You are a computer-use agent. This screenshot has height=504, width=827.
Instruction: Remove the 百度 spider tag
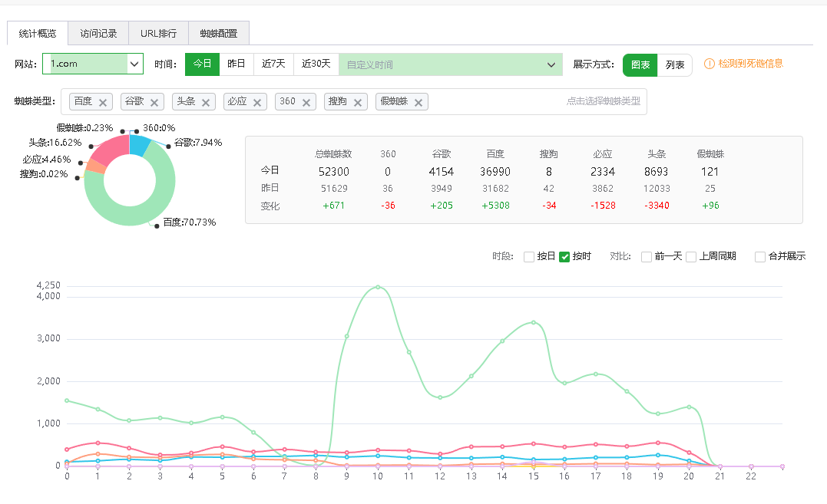click(x=103, y=103)
